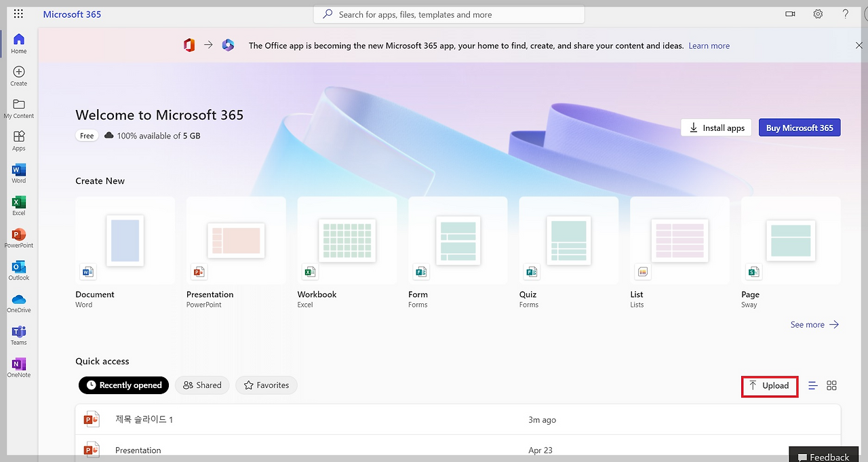Open the Presentation file row
868x462 pixels.
(x=458, y=449)
